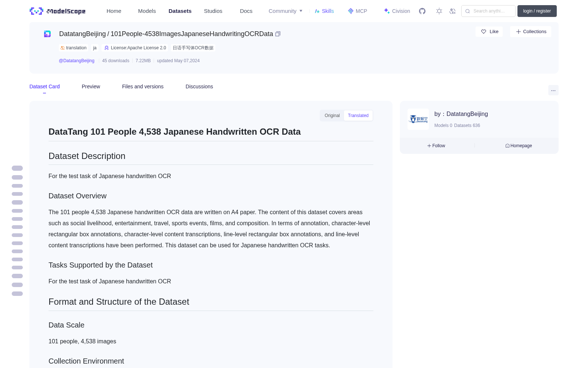The image size is (588, 368).
Task: Click login / register button
Action: point(537,11)
